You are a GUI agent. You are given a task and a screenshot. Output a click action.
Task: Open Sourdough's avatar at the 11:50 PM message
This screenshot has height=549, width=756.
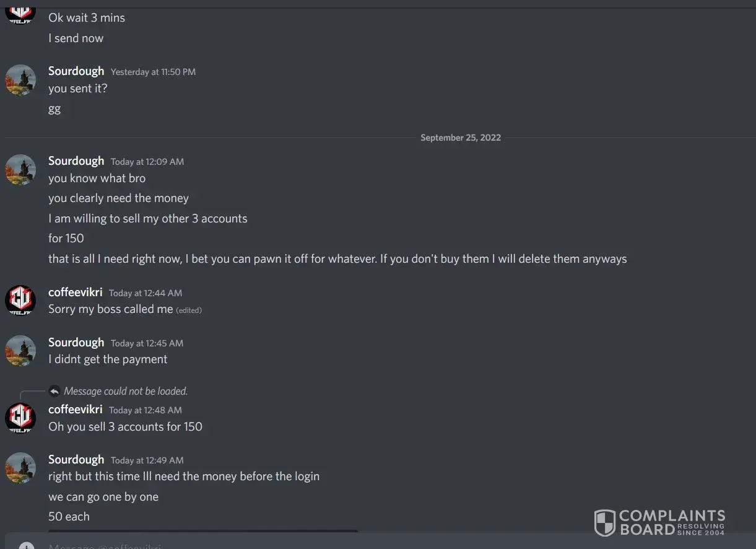pos(20,80)
